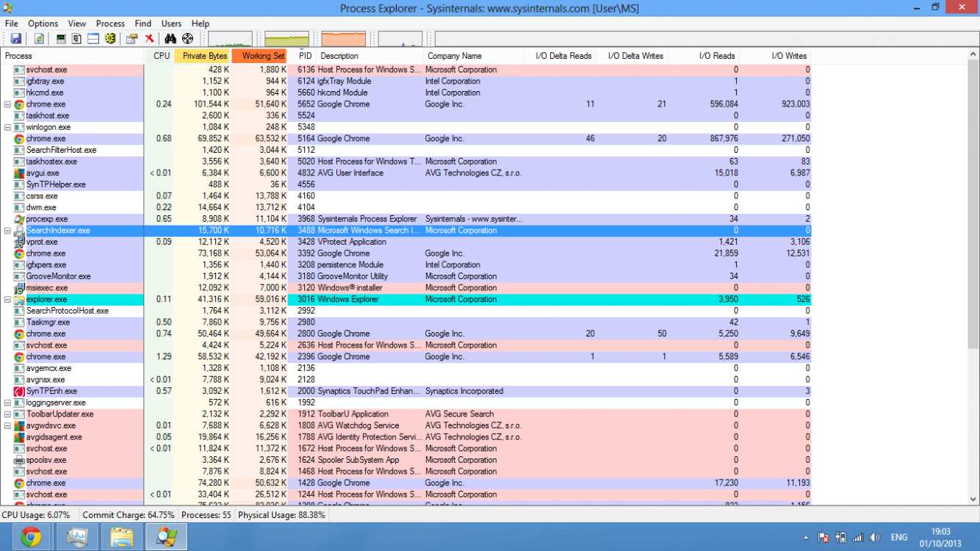Click the printer icon beside spoolsv.exe
The image size is (980, 551).
(x=20, y=460)
